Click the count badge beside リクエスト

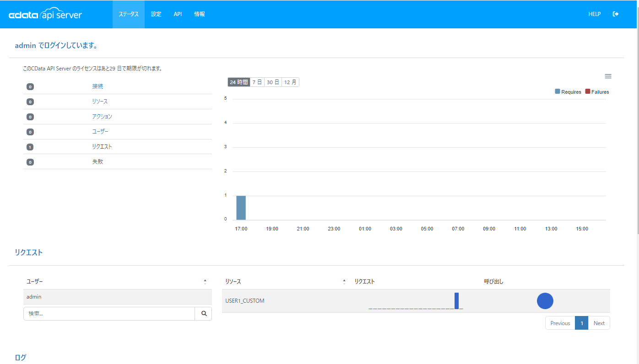pyautogui.click(x=30, y=147)
